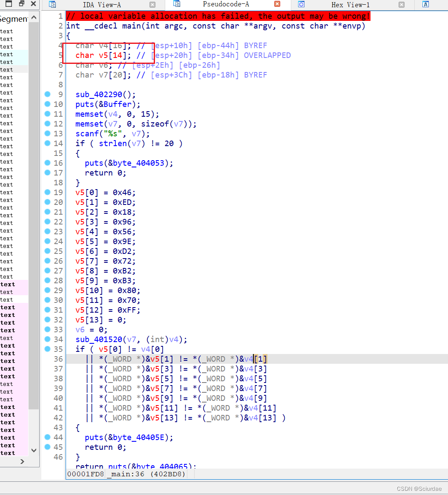
Task: Click the Segments panel header
Action: [14, 19]
